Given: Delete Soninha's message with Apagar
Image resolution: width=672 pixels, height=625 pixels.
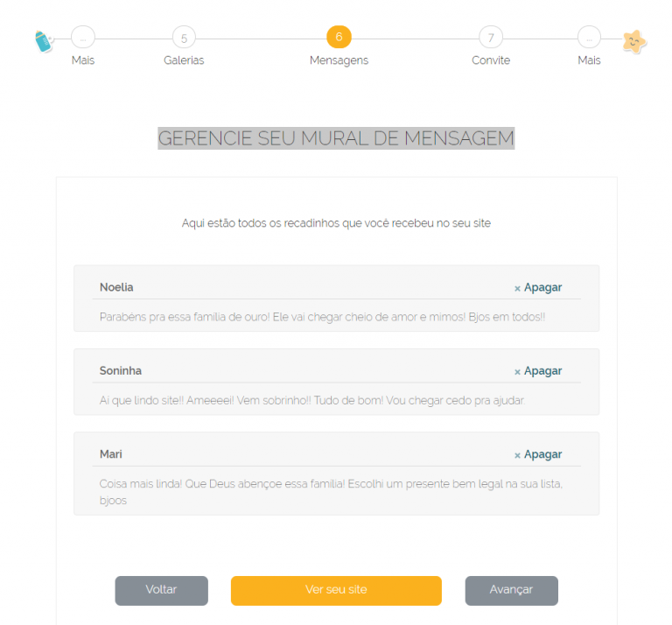Looking at the screenshot, I should pos(543,371).
